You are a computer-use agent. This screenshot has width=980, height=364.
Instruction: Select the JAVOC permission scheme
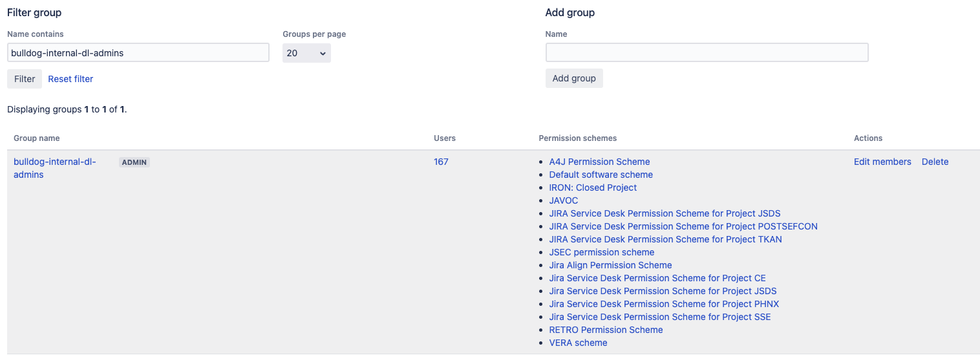(564, 200)
